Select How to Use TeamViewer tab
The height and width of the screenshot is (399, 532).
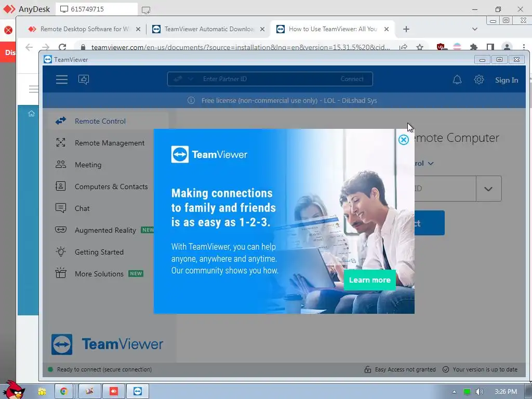pos(332,29)
